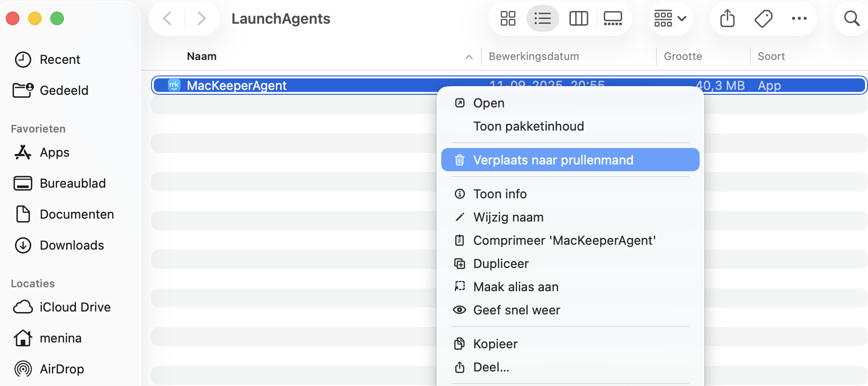Sort by the Naam column header
This screenshot has height=386, width=868.
(202, 56)
